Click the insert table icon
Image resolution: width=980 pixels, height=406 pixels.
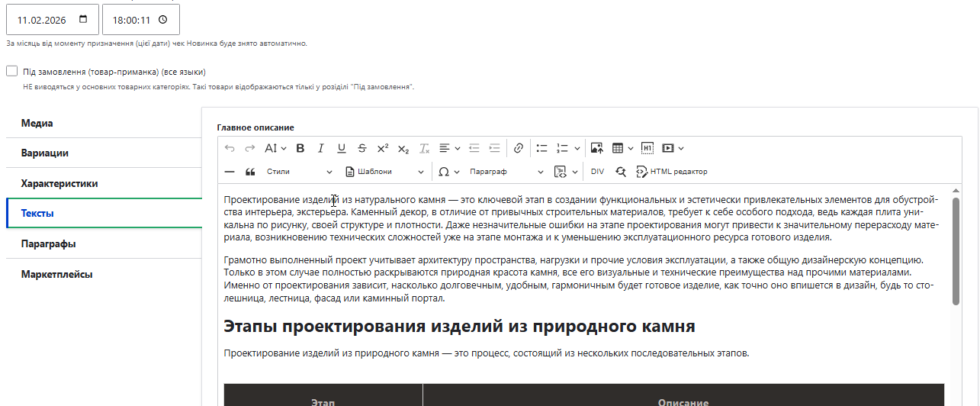(x=618, y=148)
